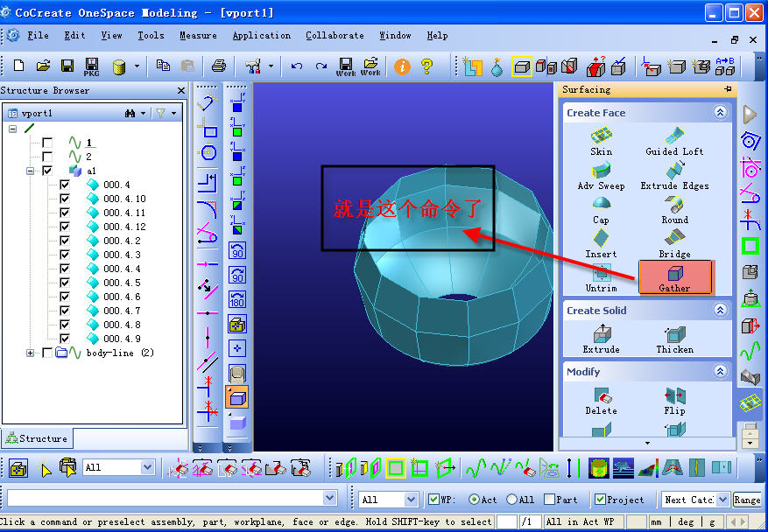The image size is (768, 532).
Task: Open the Collaborate menu
Action: 335,35
